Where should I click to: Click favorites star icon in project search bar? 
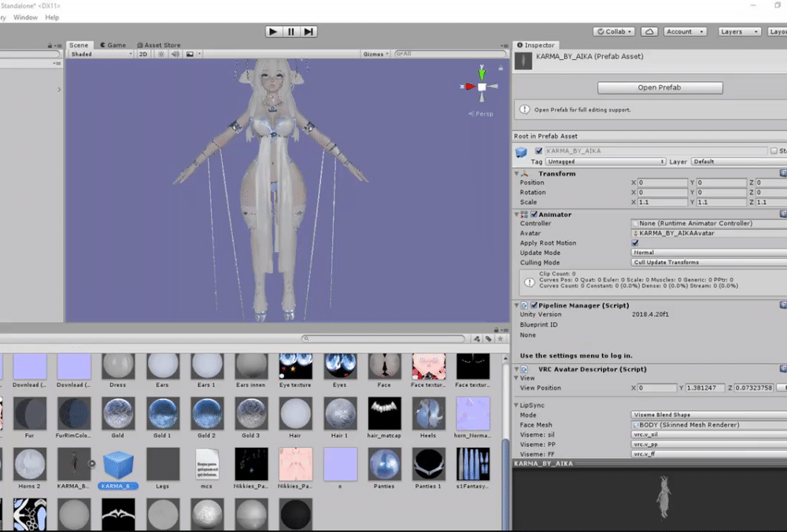[501, 338]
